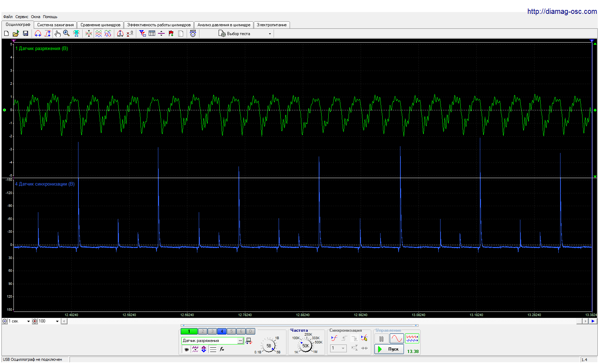Save recording with the floppy disk icon

(26, 33)
